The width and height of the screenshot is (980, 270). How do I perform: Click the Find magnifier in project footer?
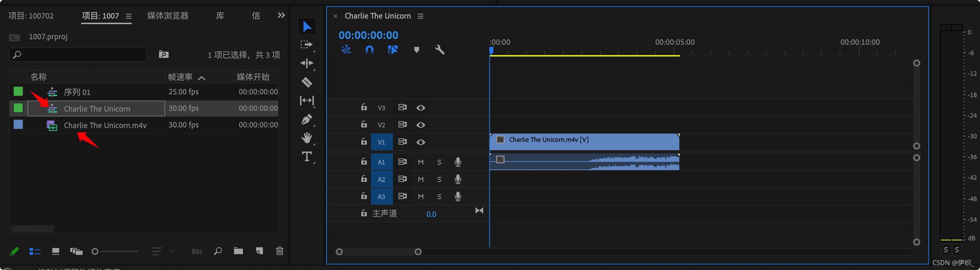[x=218, y=251]
